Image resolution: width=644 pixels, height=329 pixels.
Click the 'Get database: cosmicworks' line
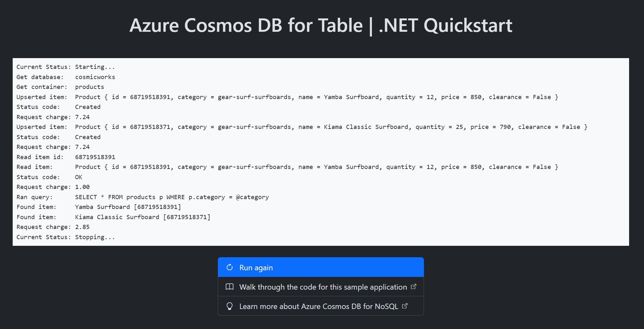(x=66, y=77)
